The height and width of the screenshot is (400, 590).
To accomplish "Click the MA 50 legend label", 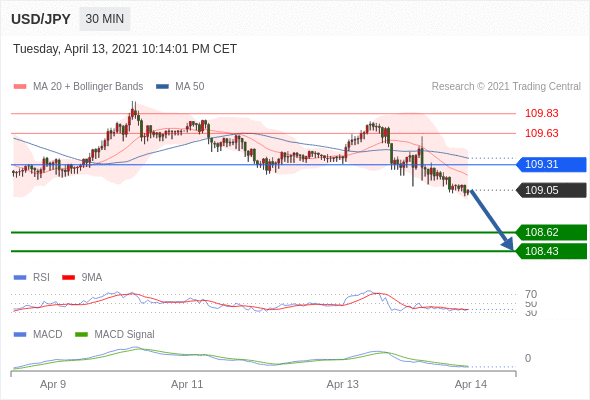I will [x=190, y=87].
